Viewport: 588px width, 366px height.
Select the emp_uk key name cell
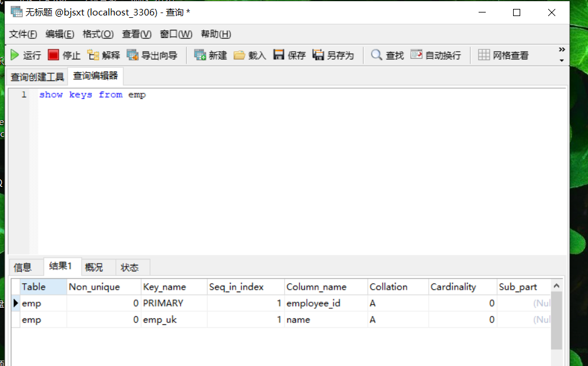tap(174, 320)
